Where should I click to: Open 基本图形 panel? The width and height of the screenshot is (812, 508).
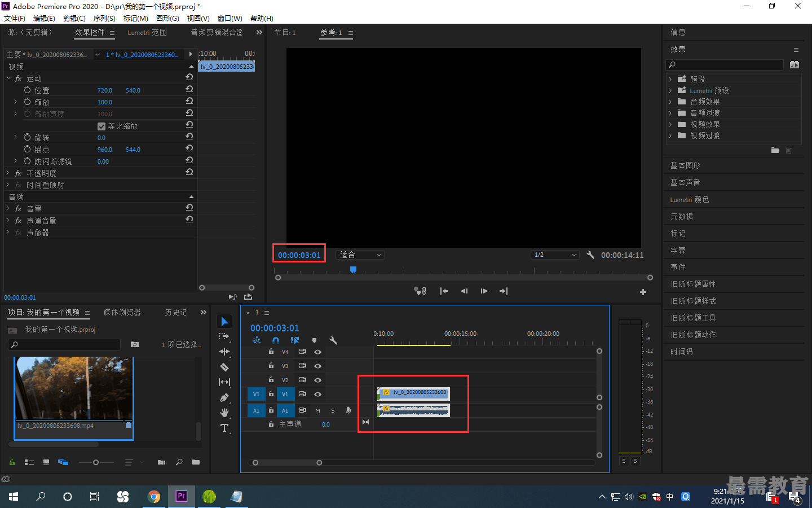point(685,165)
